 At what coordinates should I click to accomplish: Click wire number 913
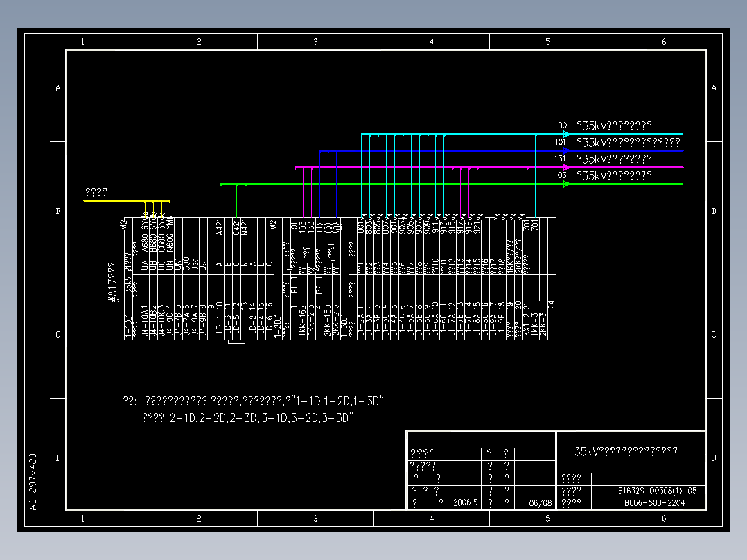click(443, 227)
